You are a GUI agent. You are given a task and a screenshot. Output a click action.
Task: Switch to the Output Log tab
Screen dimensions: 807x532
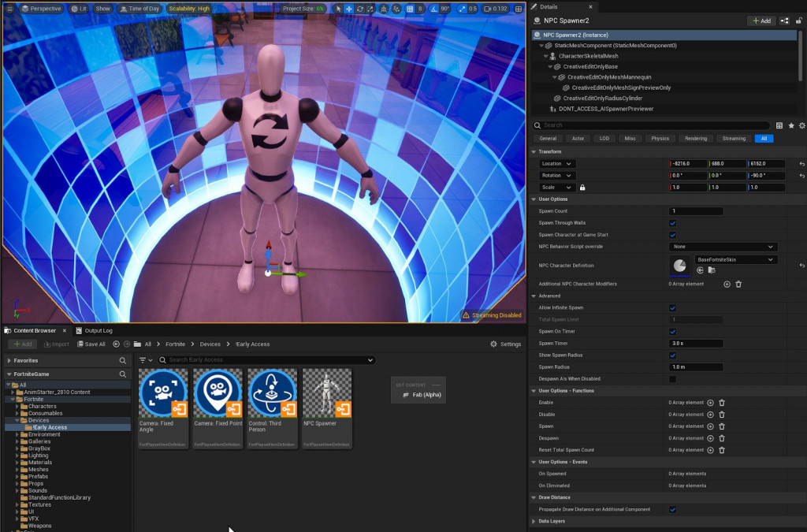pos(95,331)
